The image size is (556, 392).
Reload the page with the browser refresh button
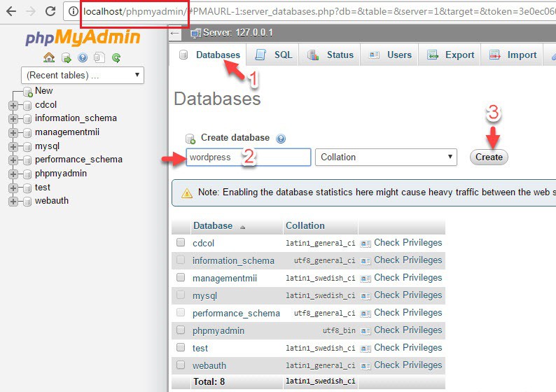[x=50, y=11]
